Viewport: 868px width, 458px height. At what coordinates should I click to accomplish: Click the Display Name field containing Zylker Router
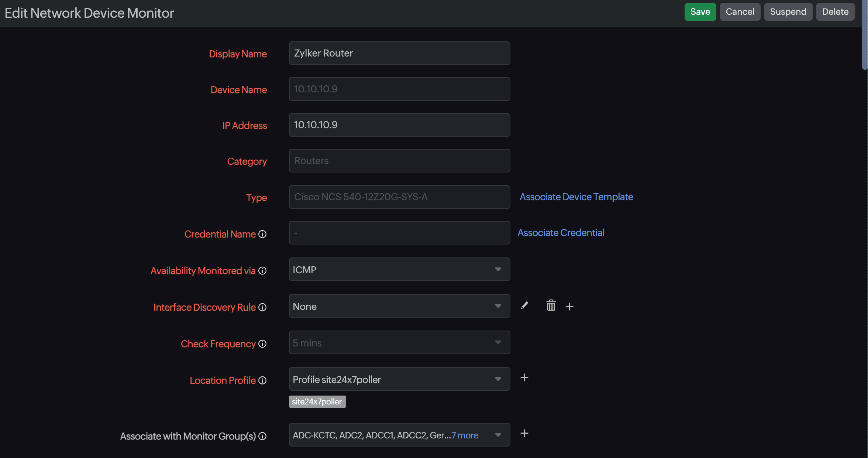point(399,53)
